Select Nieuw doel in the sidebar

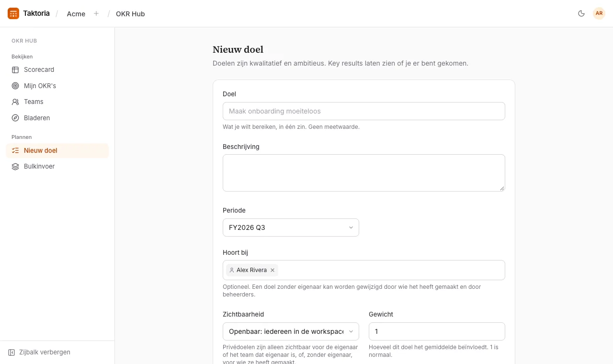click(x=57, y=151)
